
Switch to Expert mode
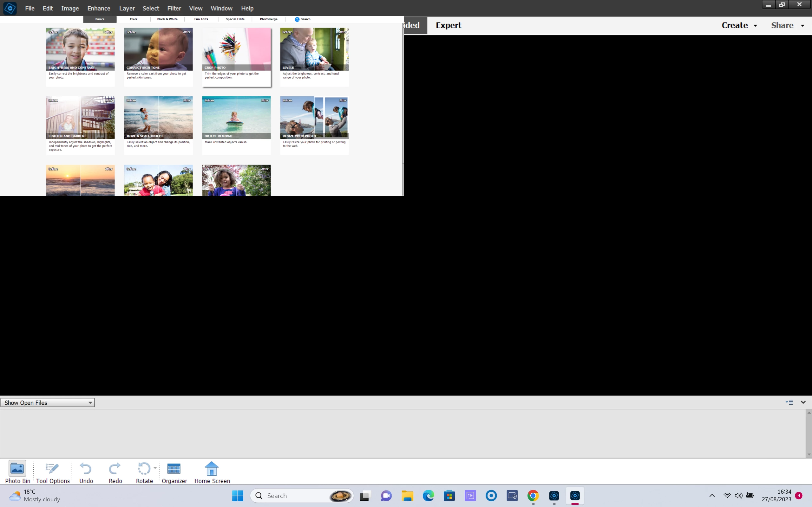[448, 25]
